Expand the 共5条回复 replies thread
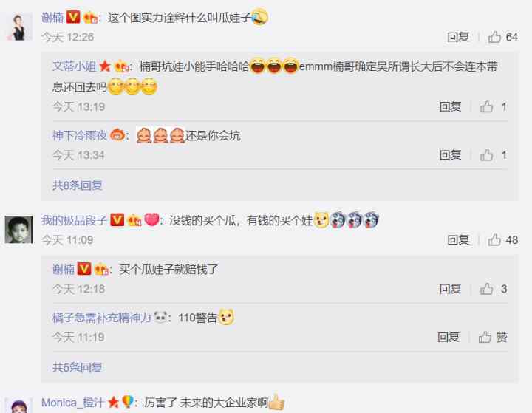 [x=78, y=367]
